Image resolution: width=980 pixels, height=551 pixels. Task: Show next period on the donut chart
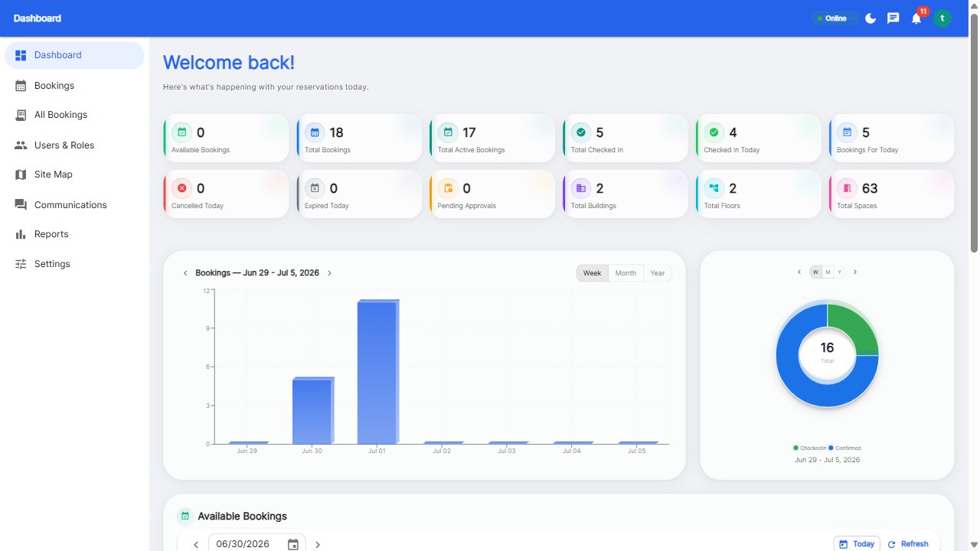855,272
